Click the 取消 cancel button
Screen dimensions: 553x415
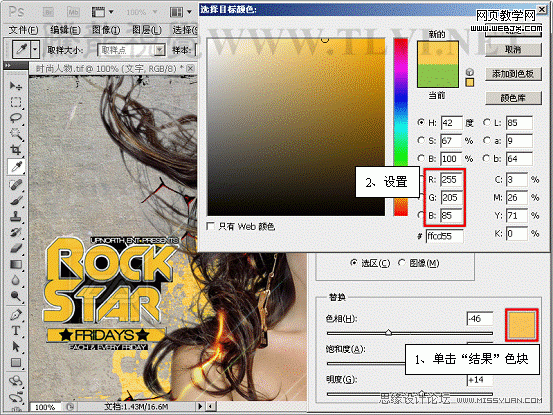pyautogui.click(x=513, y=50)
